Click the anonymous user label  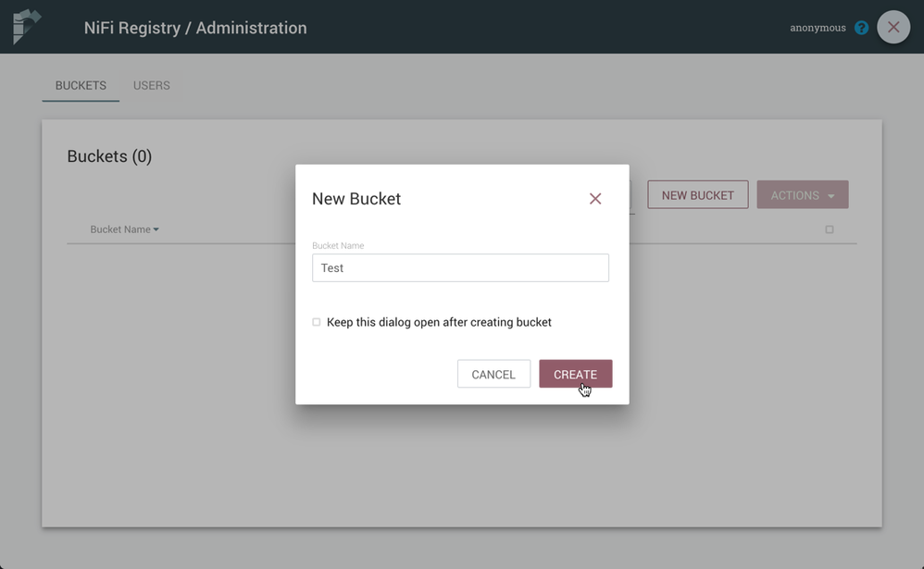pyautogui.click(x=817, y=27)
